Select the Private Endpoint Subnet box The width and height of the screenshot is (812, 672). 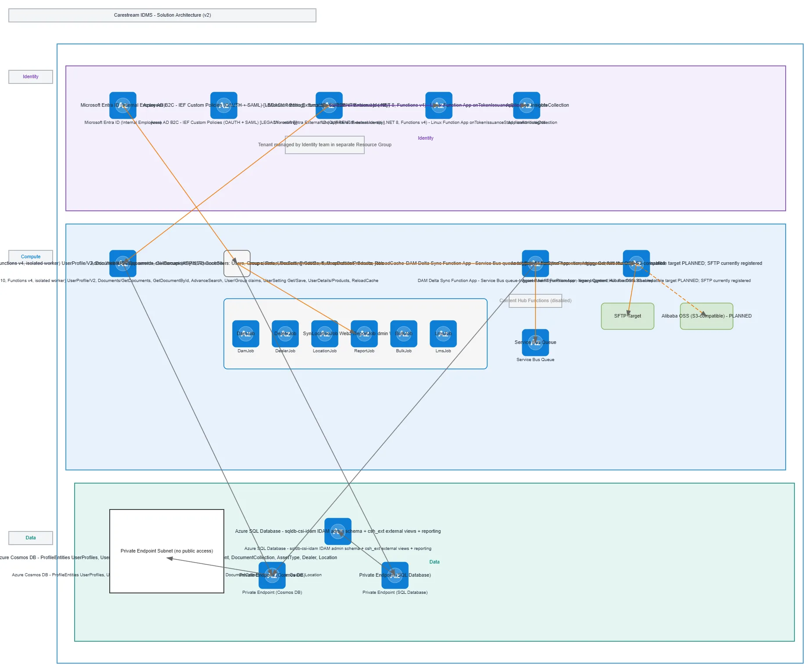coord(167,551)
